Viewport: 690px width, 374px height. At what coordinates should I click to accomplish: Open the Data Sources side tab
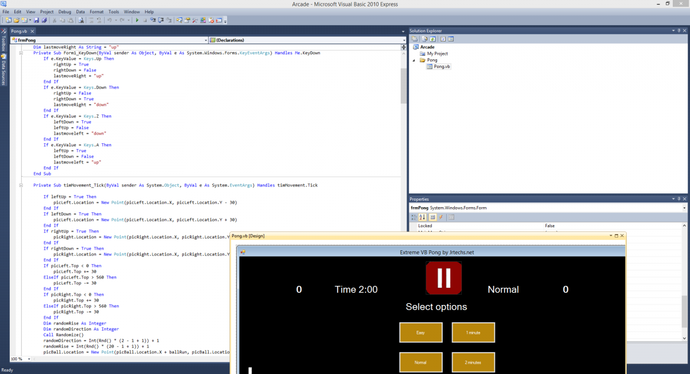[x=4, y=70]
